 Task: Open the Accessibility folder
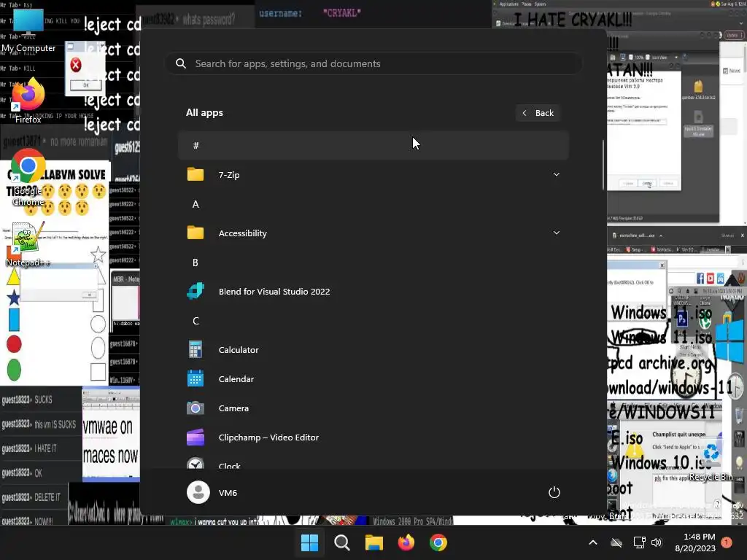click(x=373, y=233)
